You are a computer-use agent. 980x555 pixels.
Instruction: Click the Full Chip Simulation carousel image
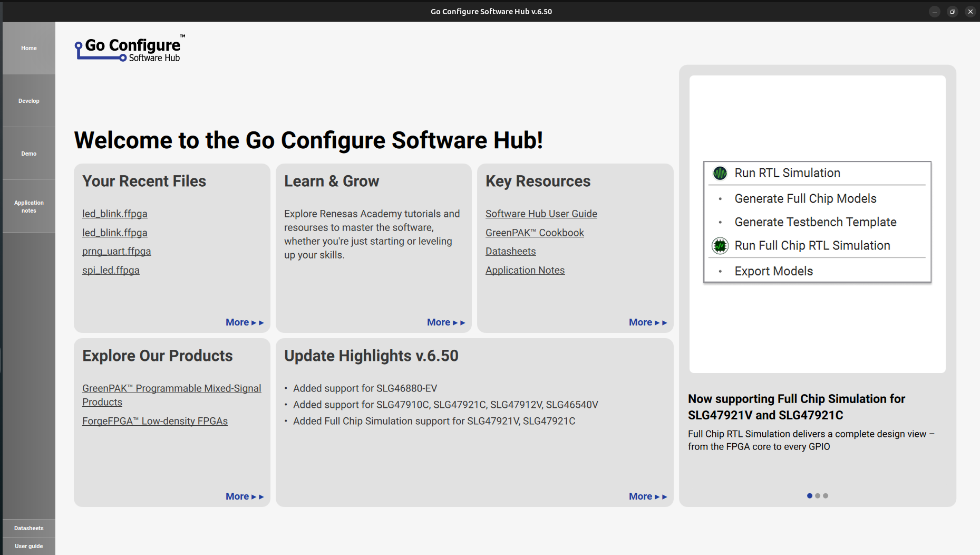pos(817,224)
